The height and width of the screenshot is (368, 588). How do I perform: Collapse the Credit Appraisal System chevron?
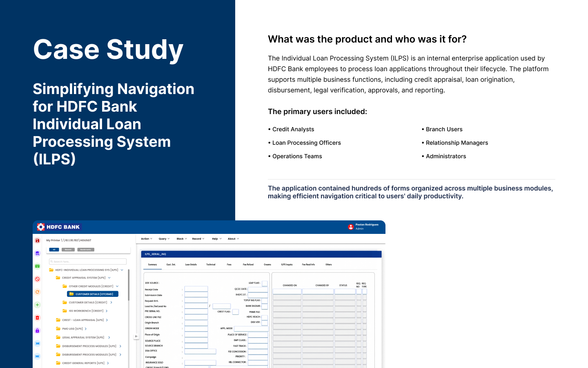109,278
